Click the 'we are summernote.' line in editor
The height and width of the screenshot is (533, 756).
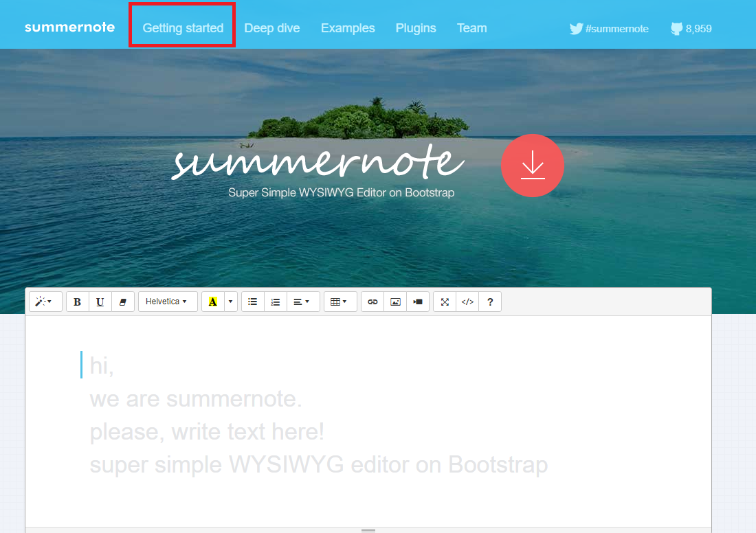point(196,399)
